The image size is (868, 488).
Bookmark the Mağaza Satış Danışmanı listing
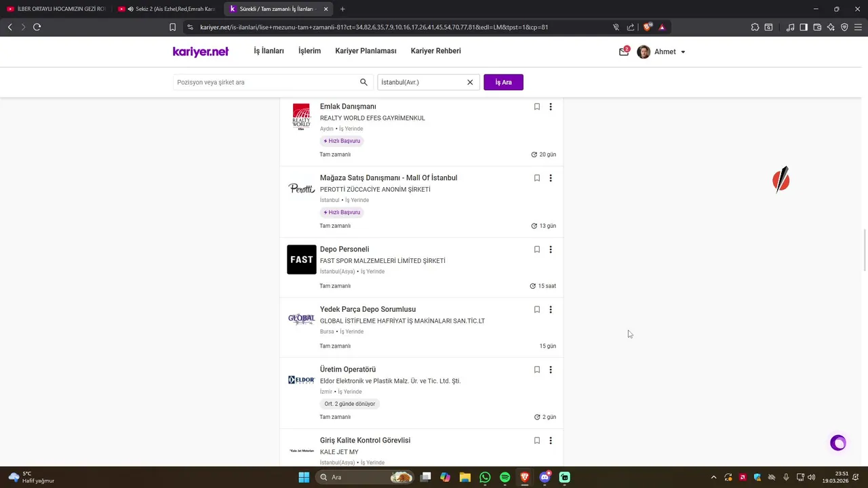tap(536, 178)
